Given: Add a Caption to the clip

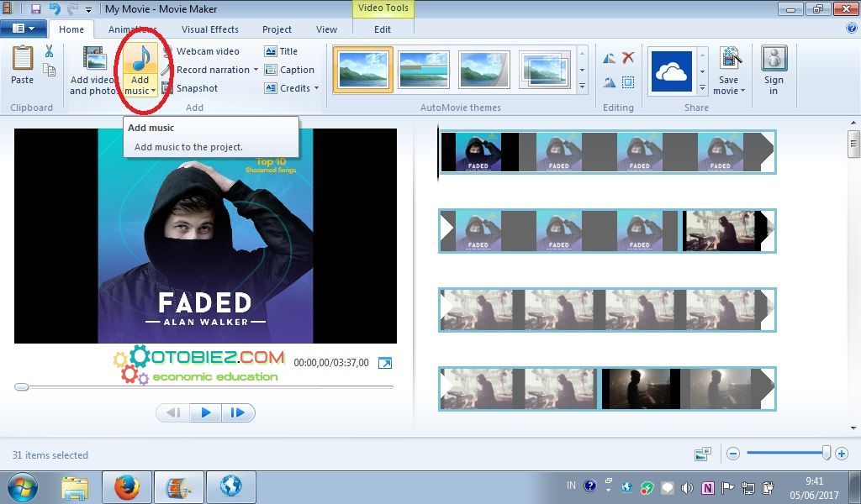Looking at the screenshot, I should tap(289, 70).
